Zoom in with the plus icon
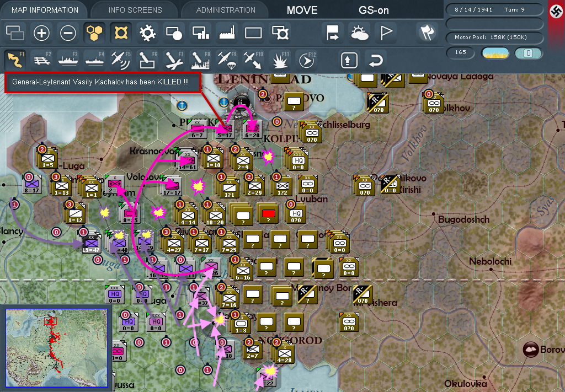This screenshot has width=565, height=392. [41, 33]
